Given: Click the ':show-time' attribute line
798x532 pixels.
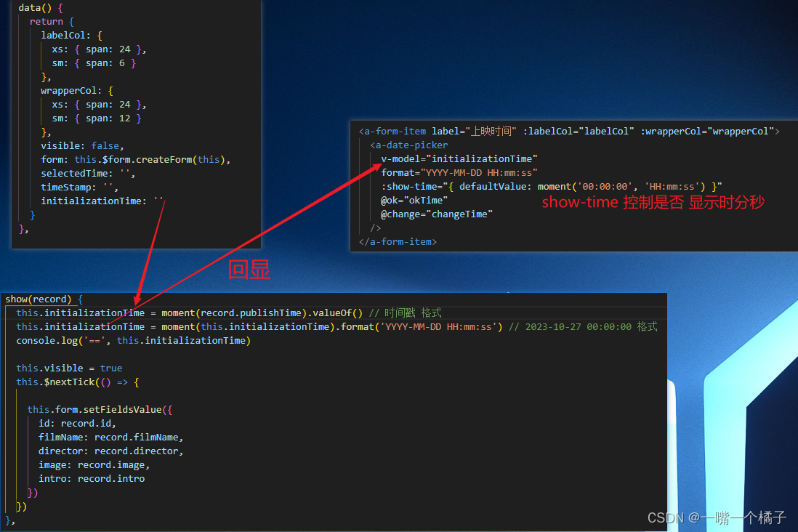Looking at the screenshot, I should (x=551, y=187).
